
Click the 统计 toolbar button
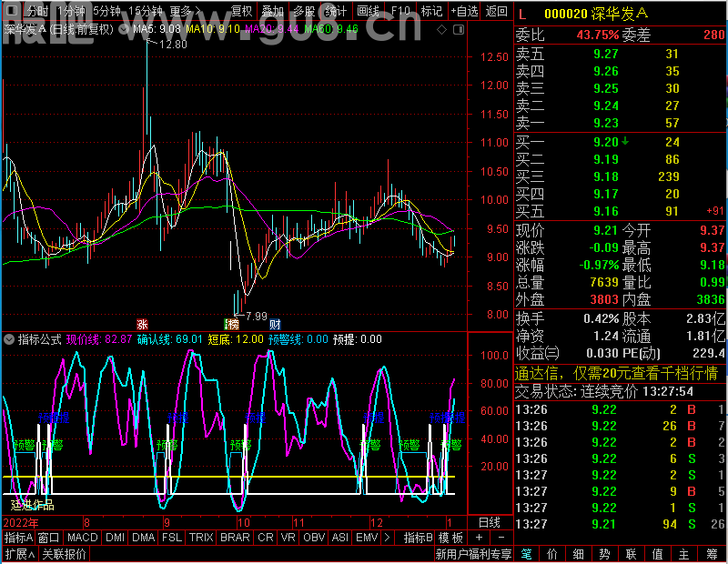(336, 11)
